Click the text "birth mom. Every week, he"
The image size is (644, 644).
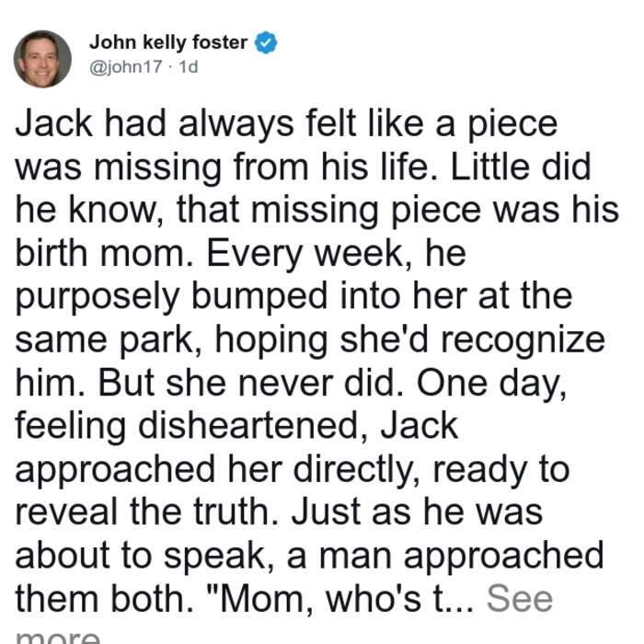pos(241,253)
